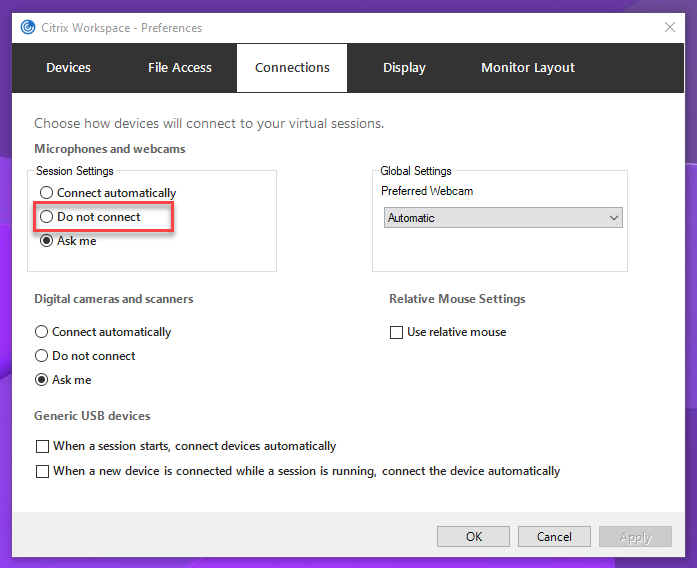Expand the Preferred Webcam dropdown
697x568 pixels.
503,218
